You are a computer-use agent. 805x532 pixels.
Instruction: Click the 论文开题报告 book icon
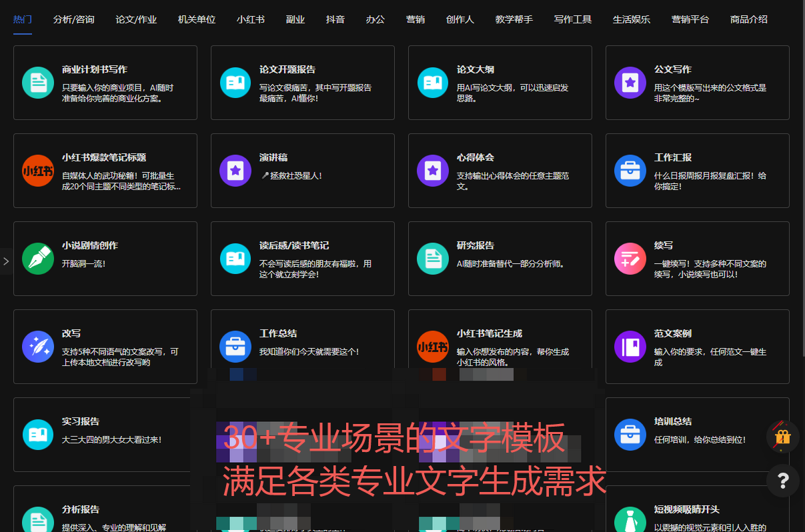pos(235,83)
